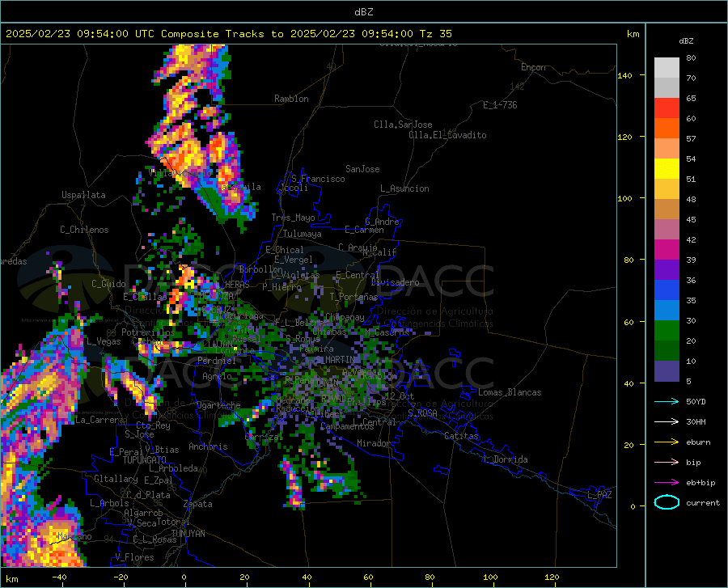Select the bright green 20-30 dBZ swatch
The width and height of the screenshot is (728, 588).
(667, 331)
